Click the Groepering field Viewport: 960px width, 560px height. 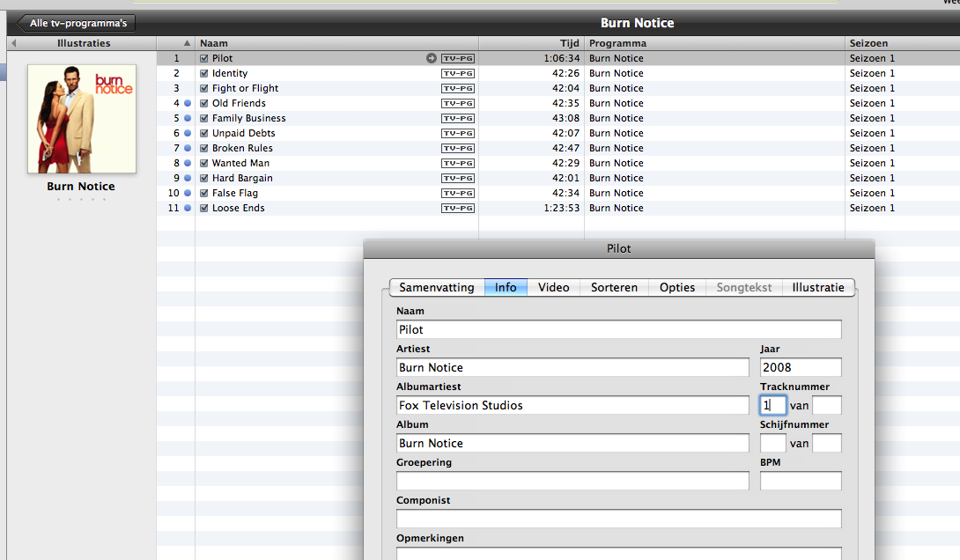572,481
